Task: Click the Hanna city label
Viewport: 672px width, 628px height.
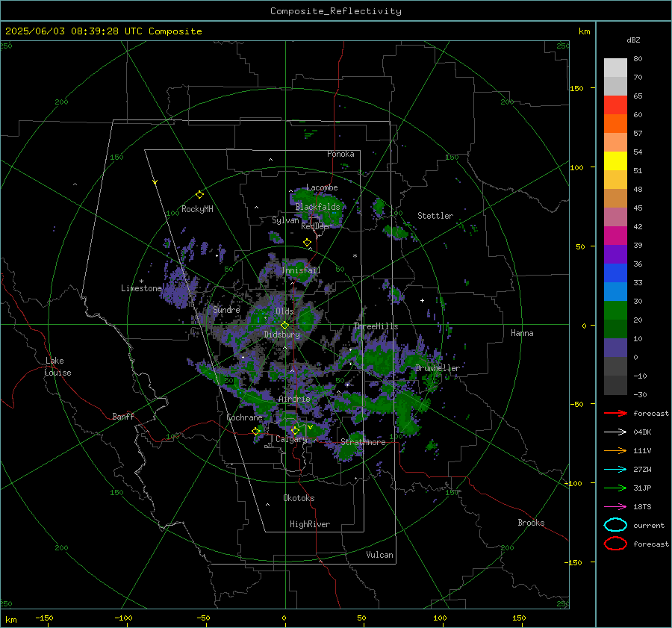Action: pos(522,333)
